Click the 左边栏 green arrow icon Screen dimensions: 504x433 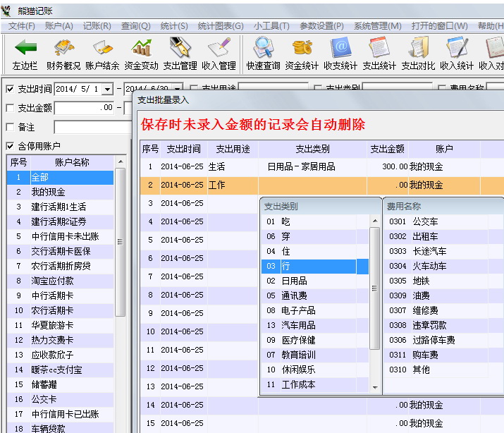[x=25, y=49]
